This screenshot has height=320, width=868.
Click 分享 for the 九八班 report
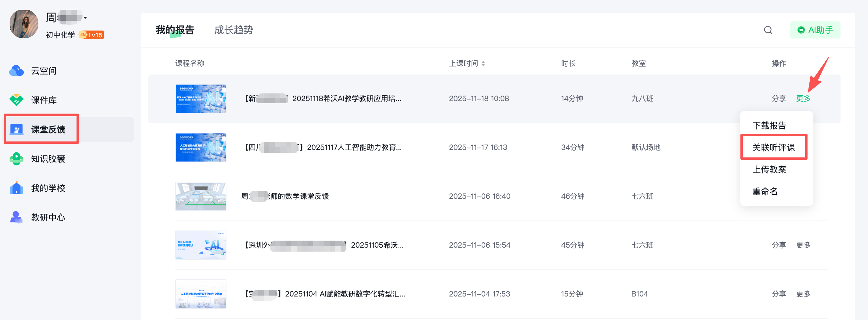coord(778,98)
